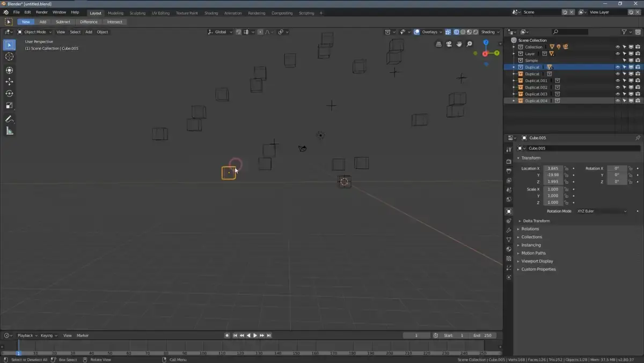Switch viewport to perspective/orthographic grid icon
The height and width of the screenshot is (363, 644).
click(x=438, y=44)
